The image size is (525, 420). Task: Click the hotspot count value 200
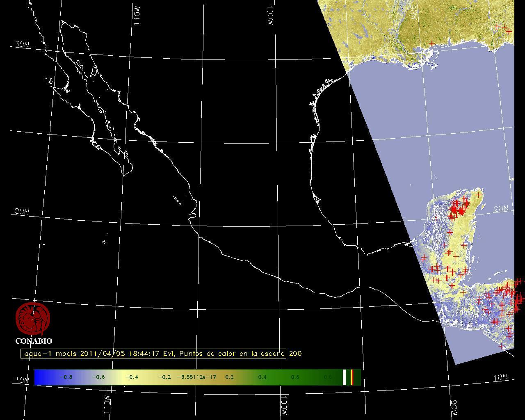(295, 354)
